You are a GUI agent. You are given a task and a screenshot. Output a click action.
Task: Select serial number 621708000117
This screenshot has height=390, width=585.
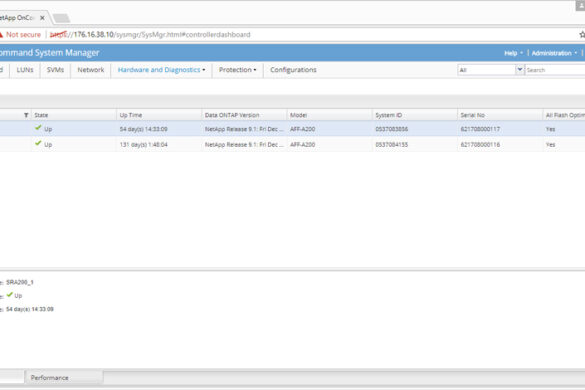point(480,129)
